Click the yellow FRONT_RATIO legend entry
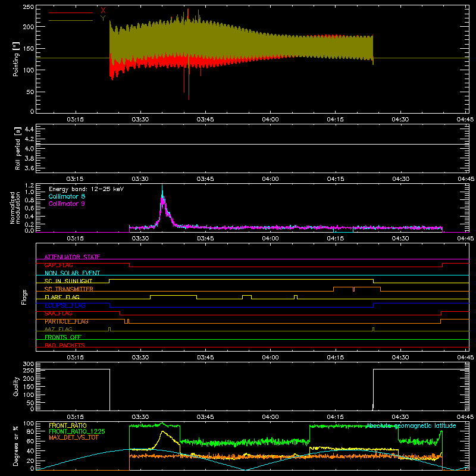 (68, 425)
